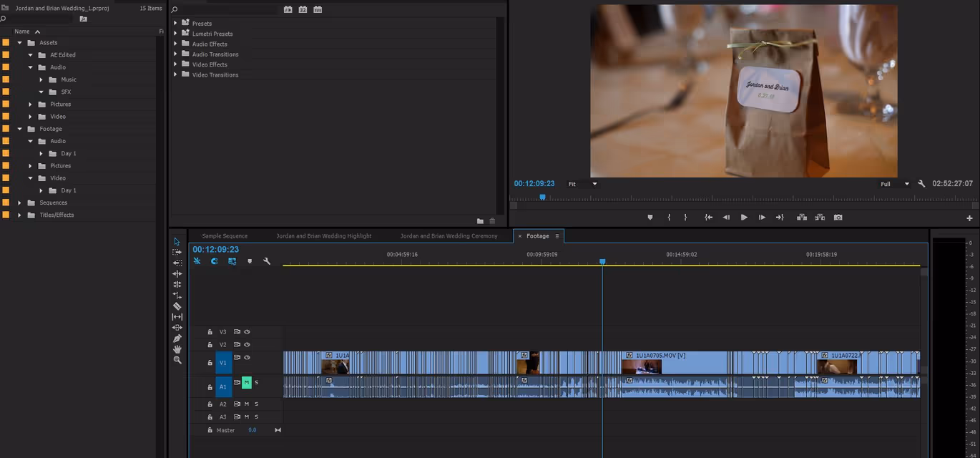
Task: Mark In point in program monitor
Action: pos(669,218)
